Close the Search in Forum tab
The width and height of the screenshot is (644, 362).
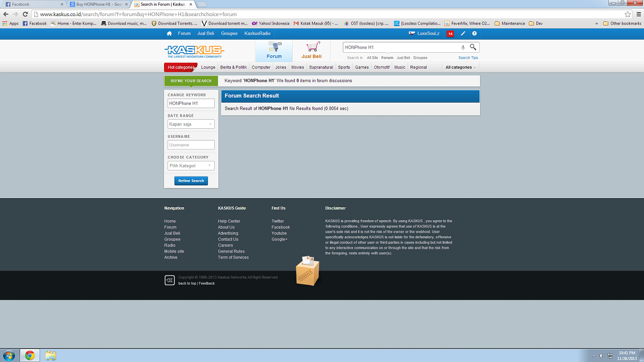click(x=191, y=4)
